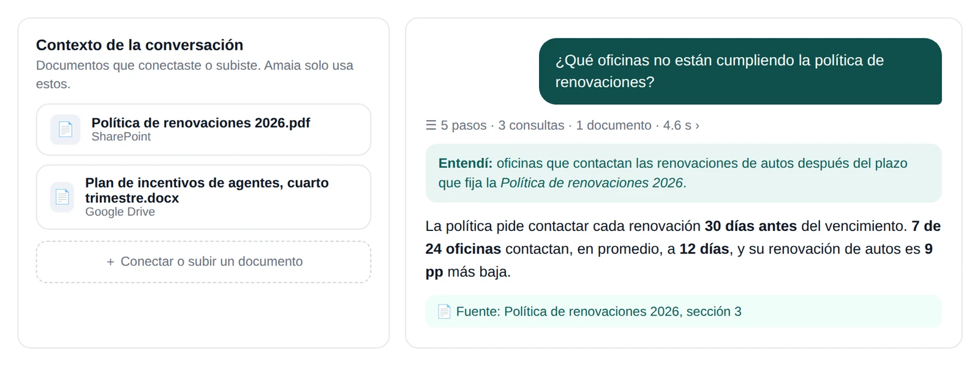The height and width of the screenshot is (367, 980).
Task: Click the Política de renovaciones 2026.pdf file icon
Action: (66, 129)
